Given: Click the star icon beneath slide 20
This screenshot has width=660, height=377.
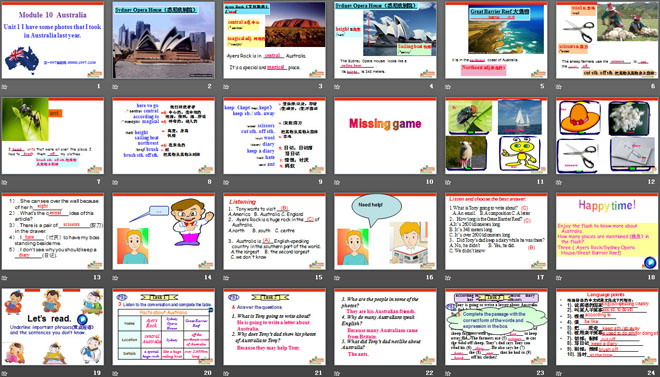Looking at the screenshot, I should click(115, 373).
